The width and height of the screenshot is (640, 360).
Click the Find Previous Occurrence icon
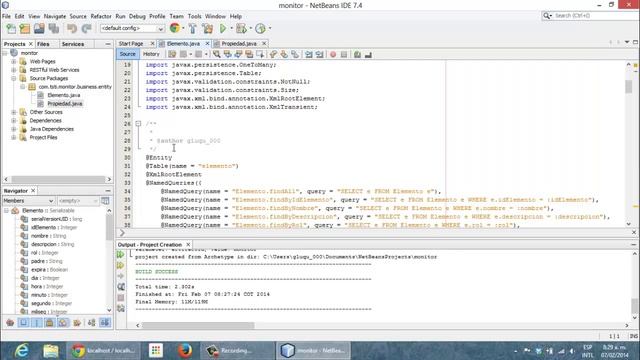click(227, 54)
